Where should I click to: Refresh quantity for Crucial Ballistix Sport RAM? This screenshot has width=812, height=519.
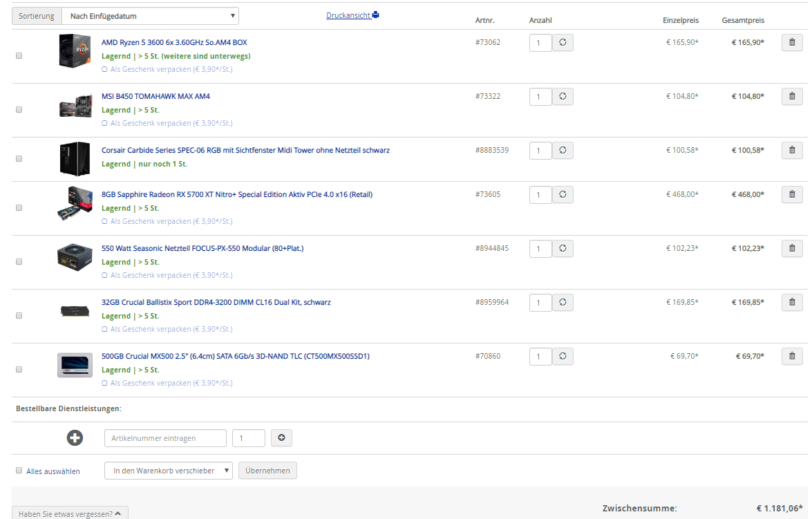(563, 302)
